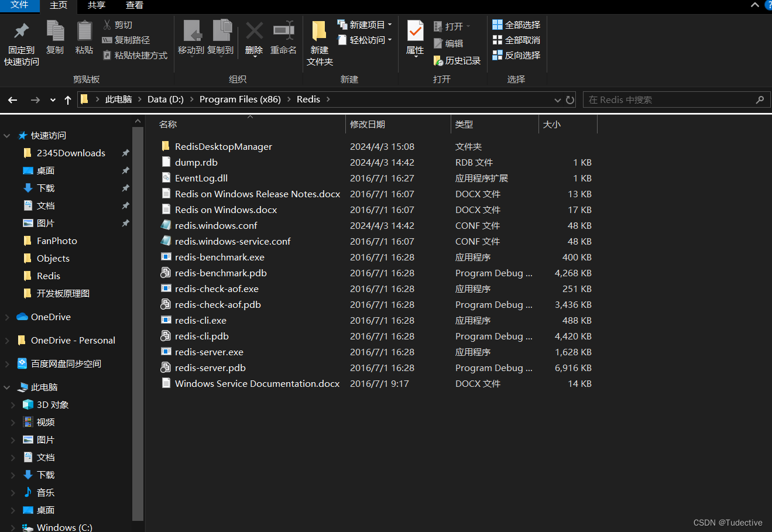Open the File (文件) tab

[19, 5]
